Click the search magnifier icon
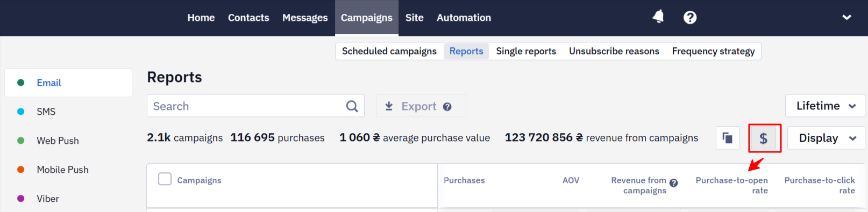 [x=352, y=106]
